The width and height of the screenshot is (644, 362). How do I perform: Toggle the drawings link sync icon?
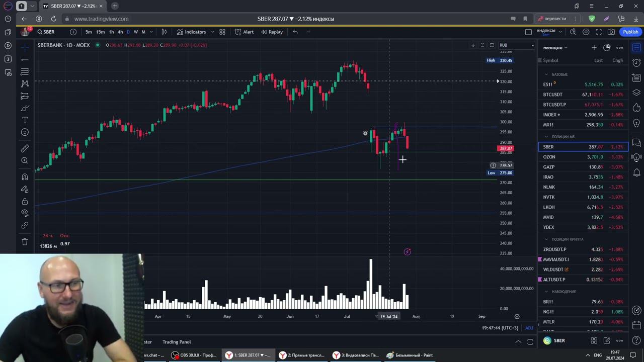25,226
